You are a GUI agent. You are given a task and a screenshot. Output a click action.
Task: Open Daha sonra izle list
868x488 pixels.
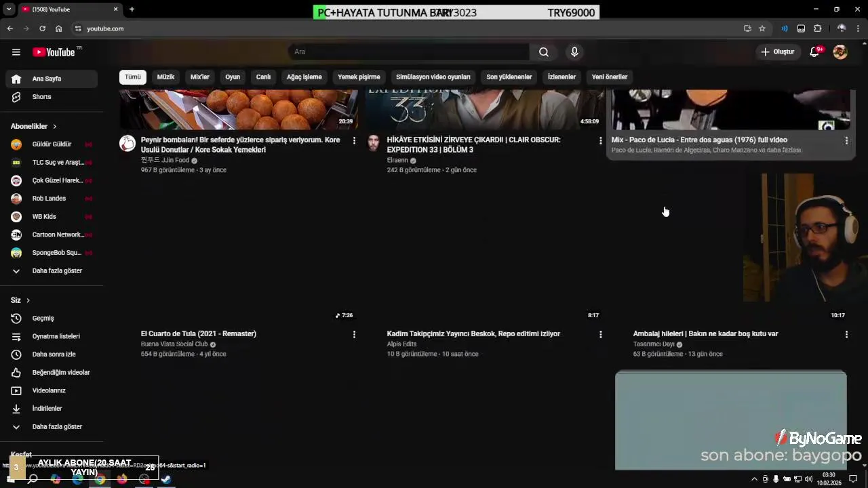(52, 354)
